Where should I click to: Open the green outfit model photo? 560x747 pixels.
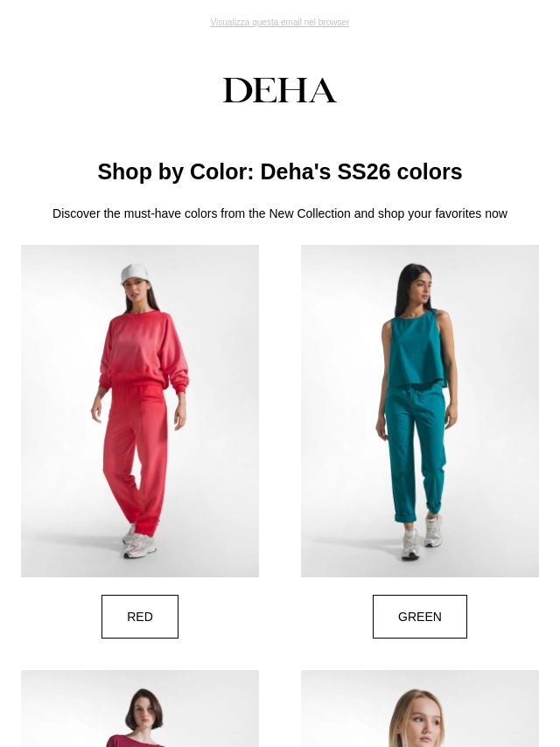coord(420,410)
